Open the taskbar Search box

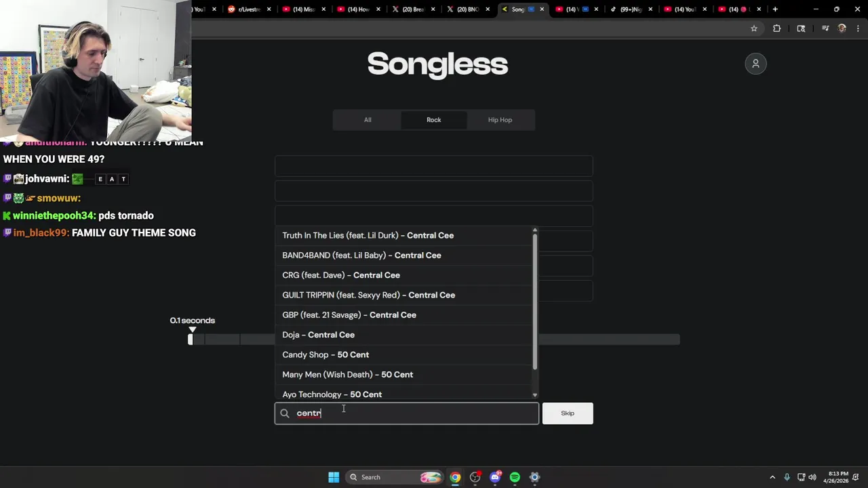(395, 477)
